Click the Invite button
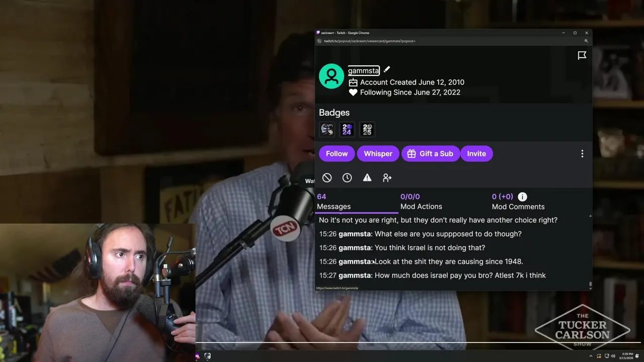 476,154
